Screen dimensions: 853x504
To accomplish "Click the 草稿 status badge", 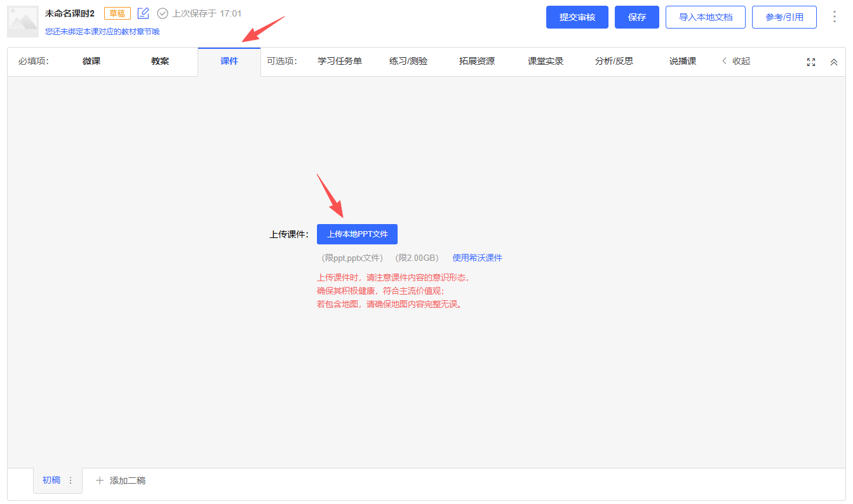I will coord(118,13).
